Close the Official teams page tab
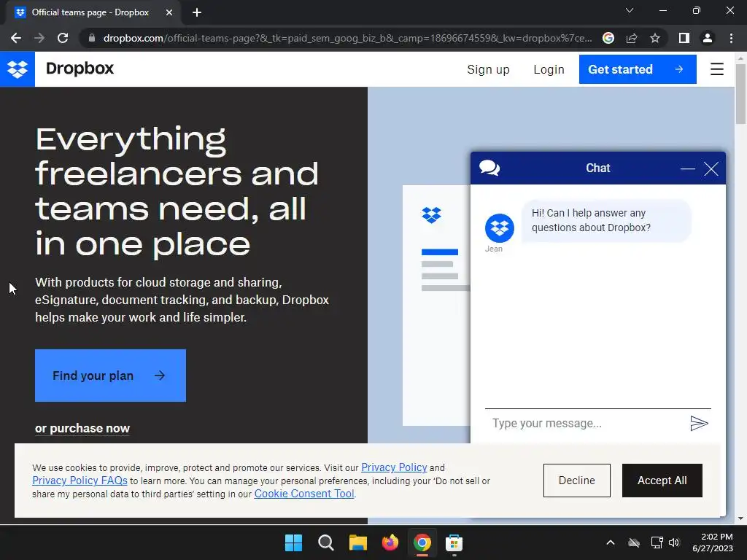Image resolution: width=747 pixels, height=560 pixels. point(169,12)
